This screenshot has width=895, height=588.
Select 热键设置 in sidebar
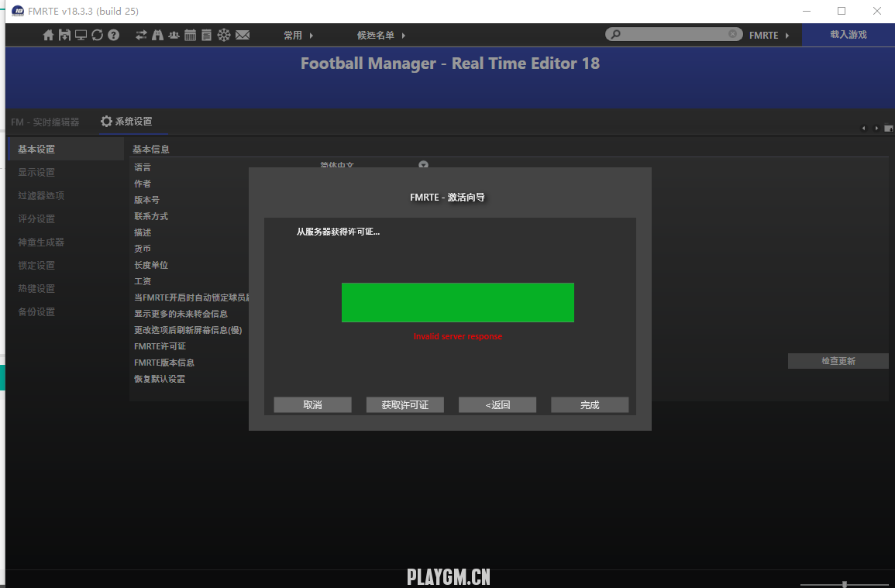click(x=36, y=289)
